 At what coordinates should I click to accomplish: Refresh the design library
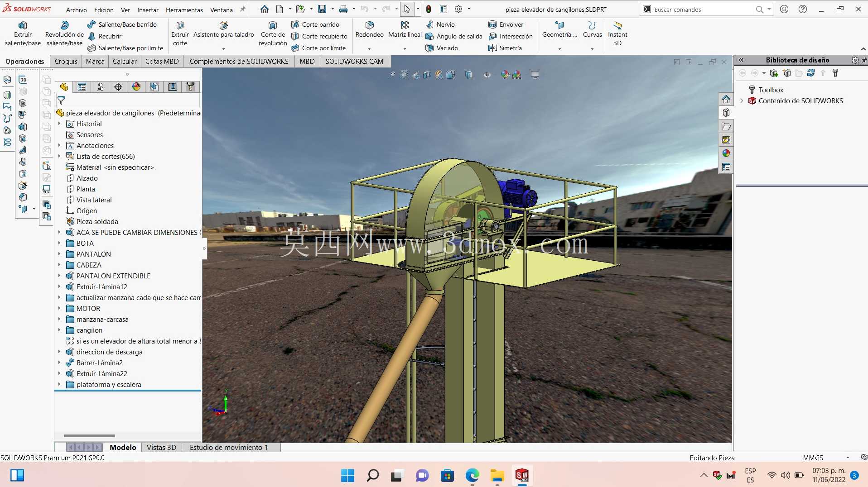(x=811, y=73)
